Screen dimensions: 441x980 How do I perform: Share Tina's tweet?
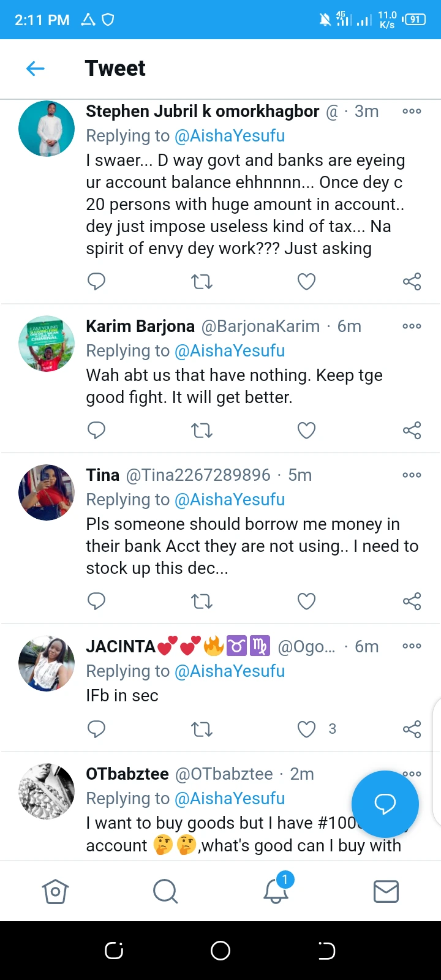tap(412, 601)
